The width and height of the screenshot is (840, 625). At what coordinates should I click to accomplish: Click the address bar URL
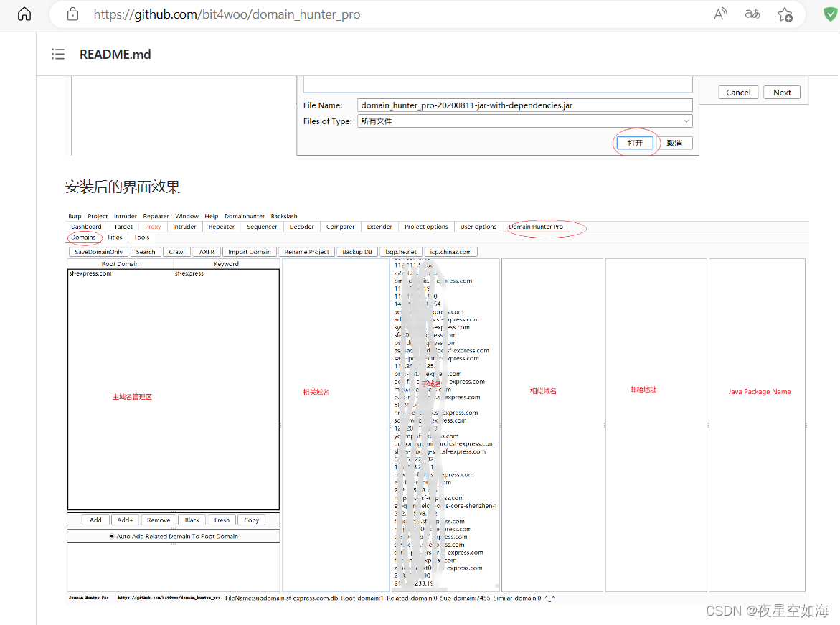pyautogui.click(x=227, y=14)
